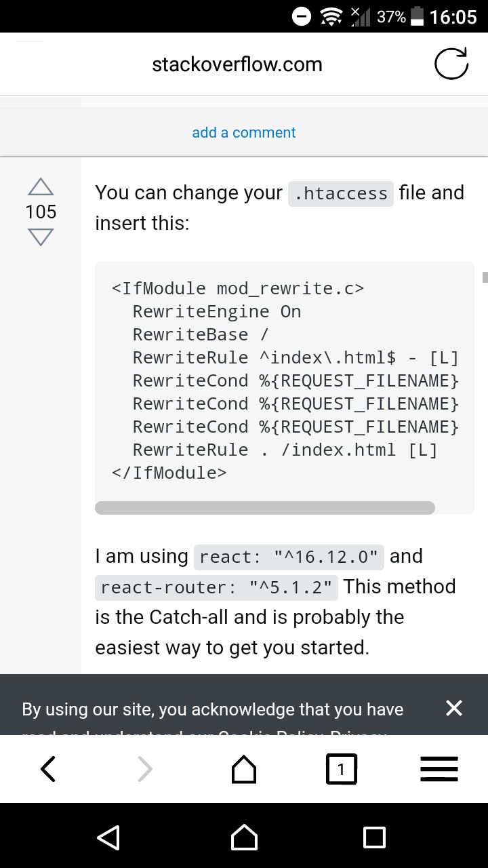Screen dimensions: 488x868
Task: Tap the stackoverflow.com address bar
Action: pyautogui.click(x=237, y=64)
